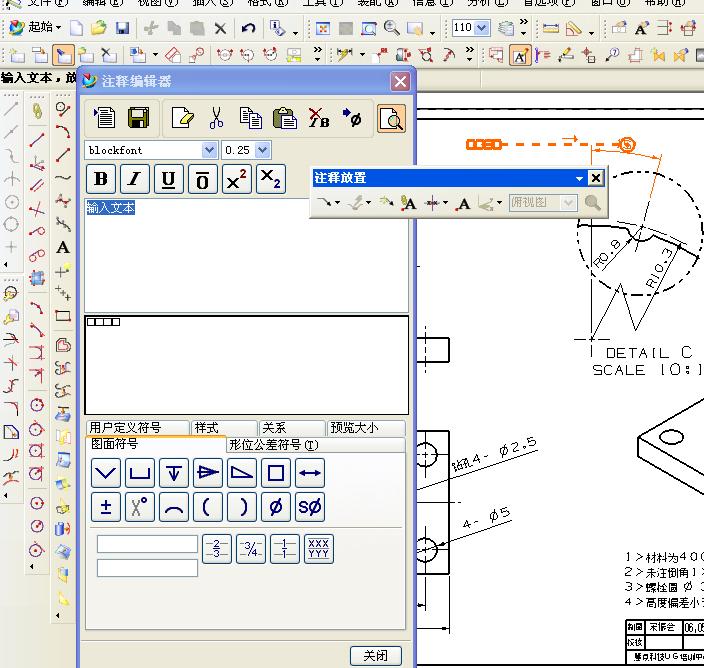
Task: Insert slope symbol
Action: coord(242,473)
